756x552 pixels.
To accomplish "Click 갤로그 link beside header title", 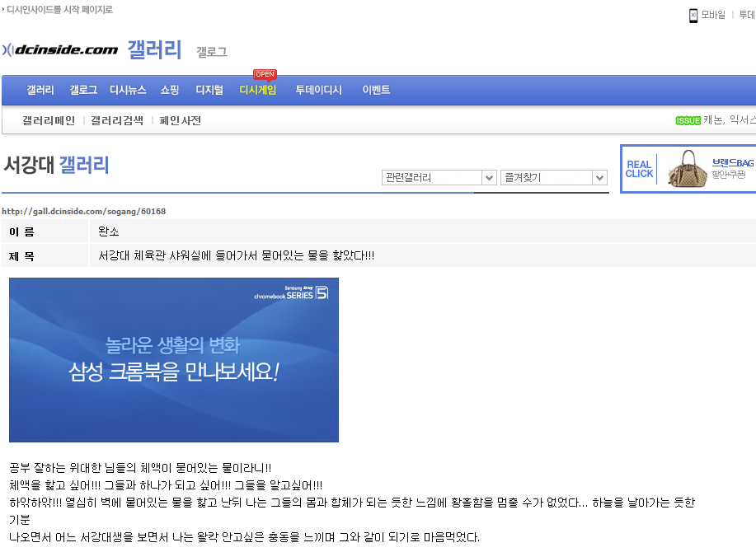I will [212, 52].
